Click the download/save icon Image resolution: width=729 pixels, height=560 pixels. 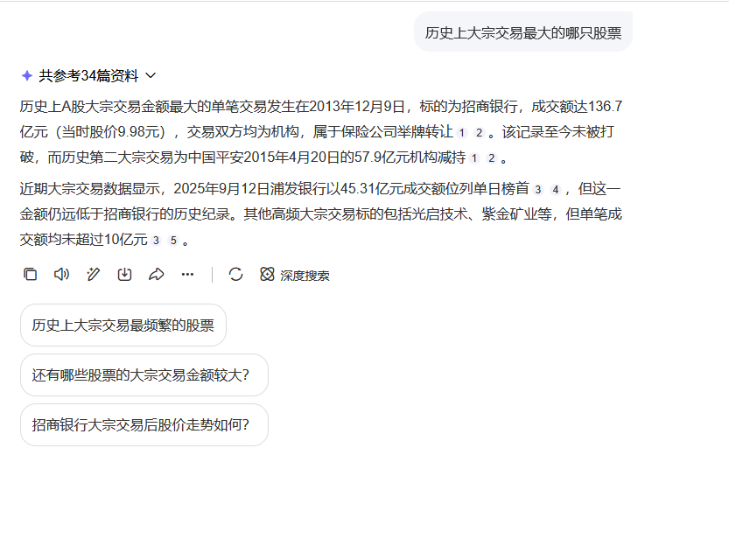pos(124,274)
